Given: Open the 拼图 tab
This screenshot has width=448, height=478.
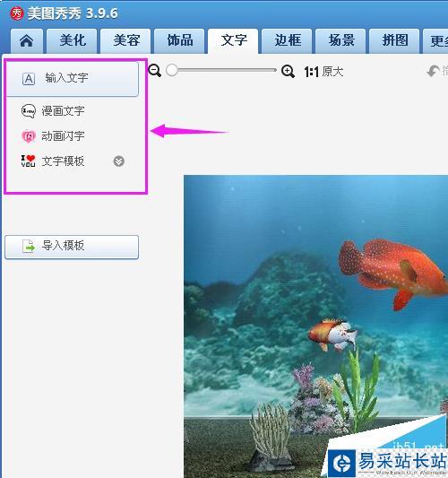Looking at the screenshot, I should click(x=394, y=41).
